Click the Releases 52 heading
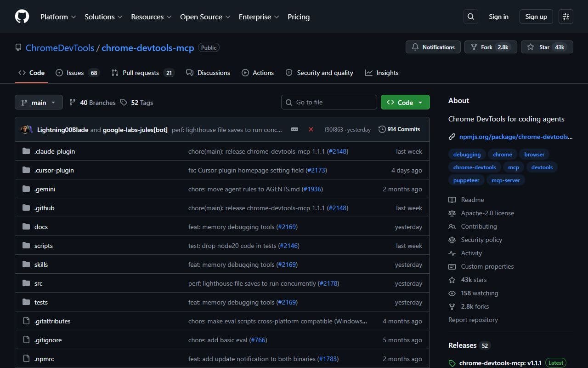Viewport: 588px width, 368px height. [469, 345]
